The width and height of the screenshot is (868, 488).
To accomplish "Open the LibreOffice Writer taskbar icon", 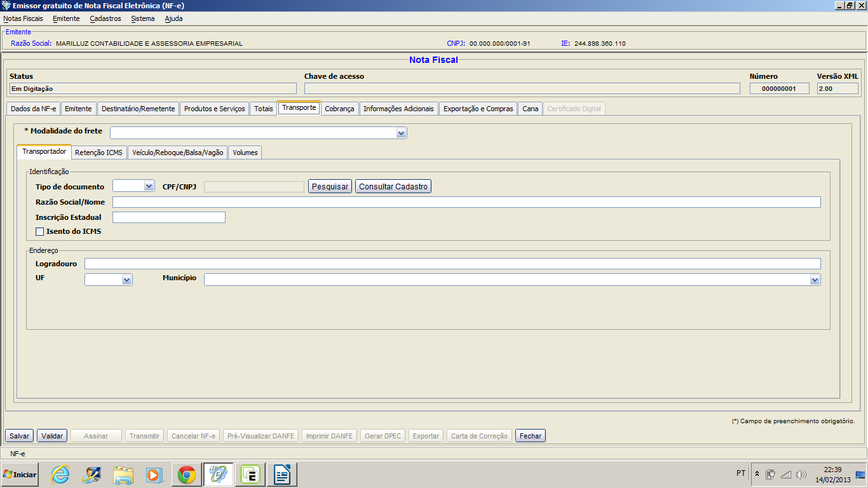I will click(281, 475).
